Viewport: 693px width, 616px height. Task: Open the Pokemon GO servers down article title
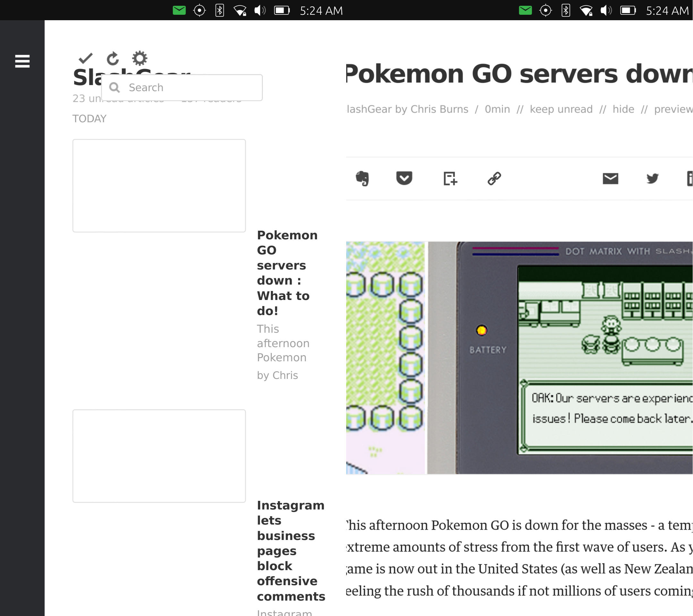[x=519, y=74]
